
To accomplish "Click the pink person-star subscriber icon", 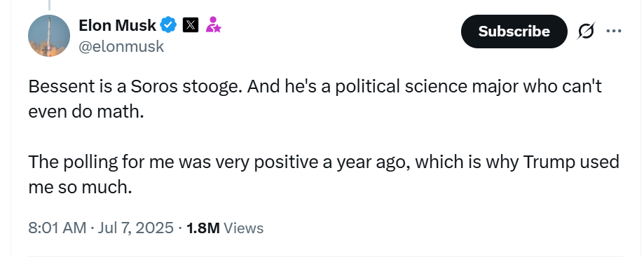I will click(213, 25).
